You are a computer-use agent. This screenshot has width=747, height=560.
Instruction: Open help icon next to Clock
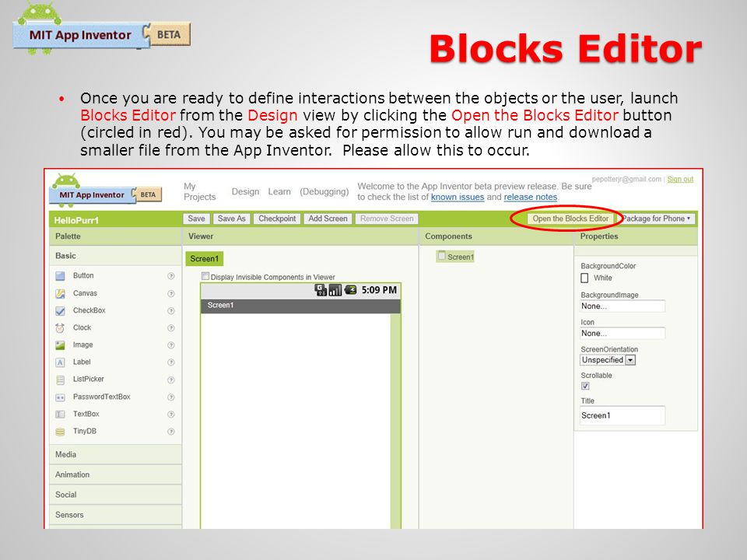171,328
